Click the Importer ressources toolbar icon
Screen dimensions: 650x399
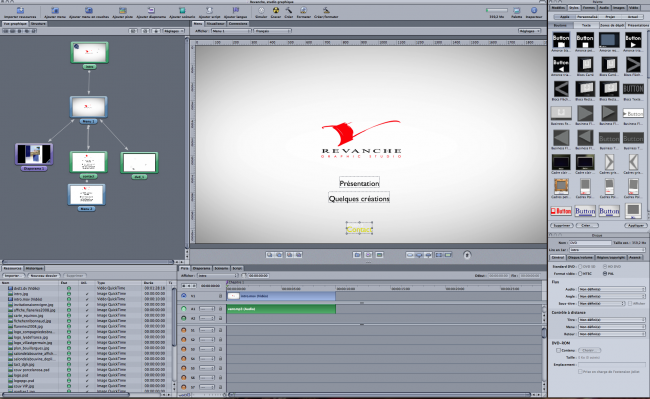tap(20, 10)
